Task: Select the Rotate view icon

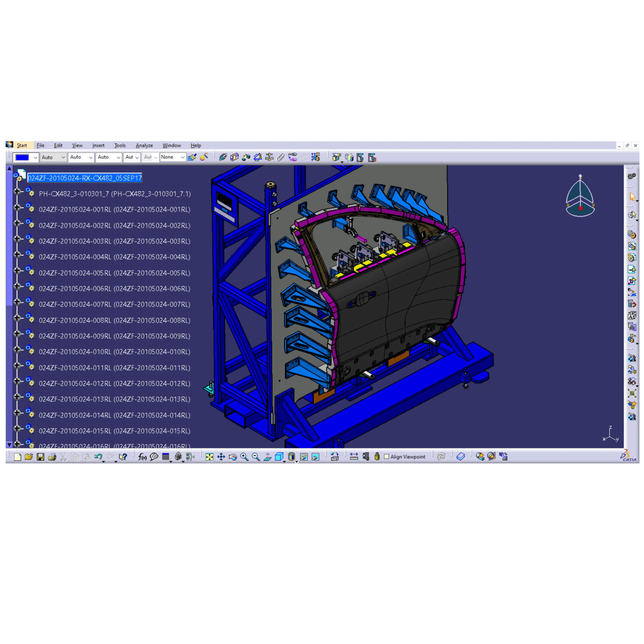Action: point(233,457)
